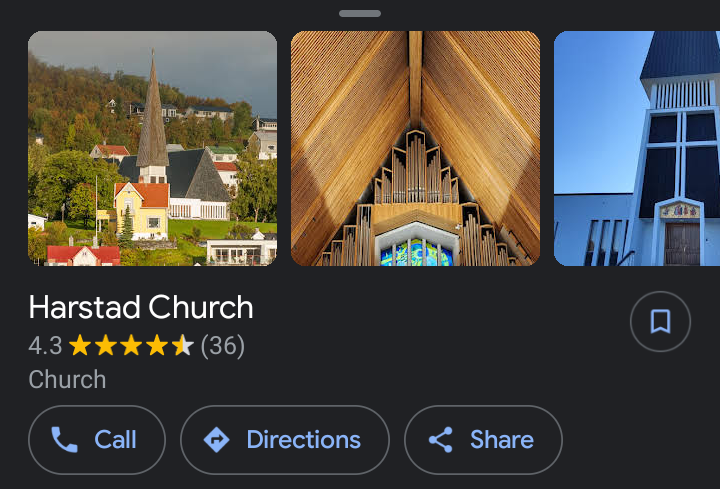This screenshot has height=489, width=720.
Task: Click the 4.3 rating number
Action: 45,346
